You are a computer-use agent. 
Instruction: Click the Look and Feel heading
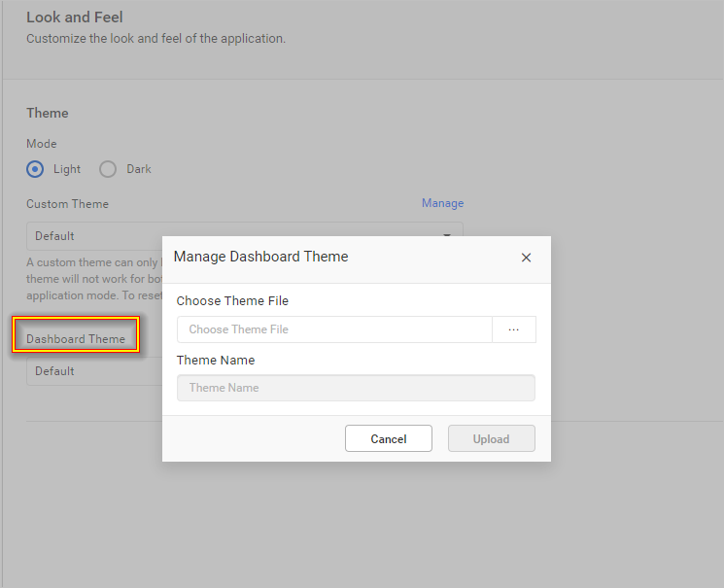75,17
